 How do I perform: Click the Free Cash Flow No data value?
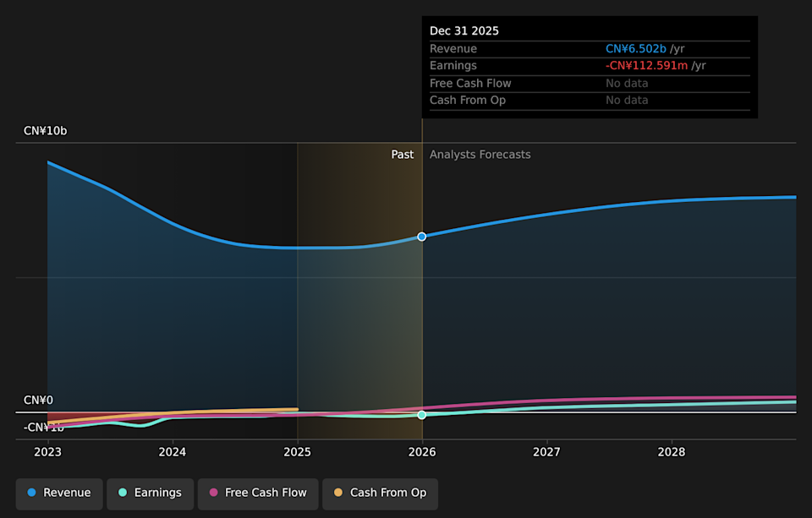tap(627, 83)
